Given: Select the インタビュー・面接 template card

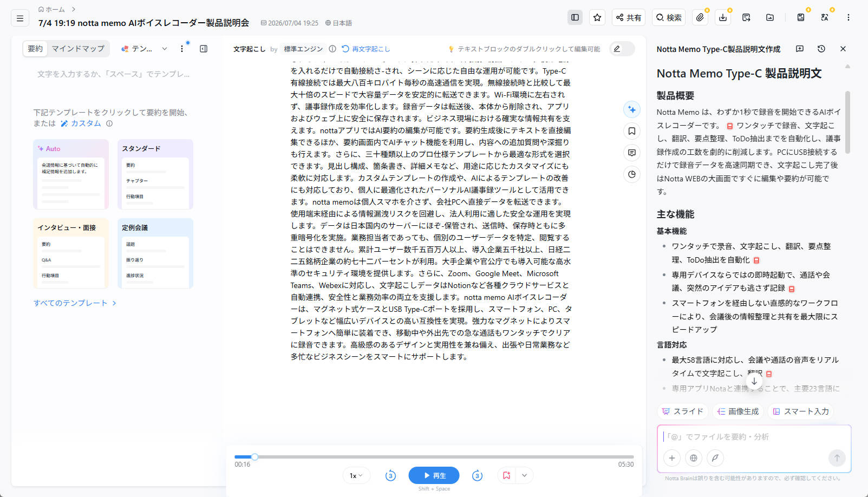Looking at the screenshot, I should coord(71,253).
